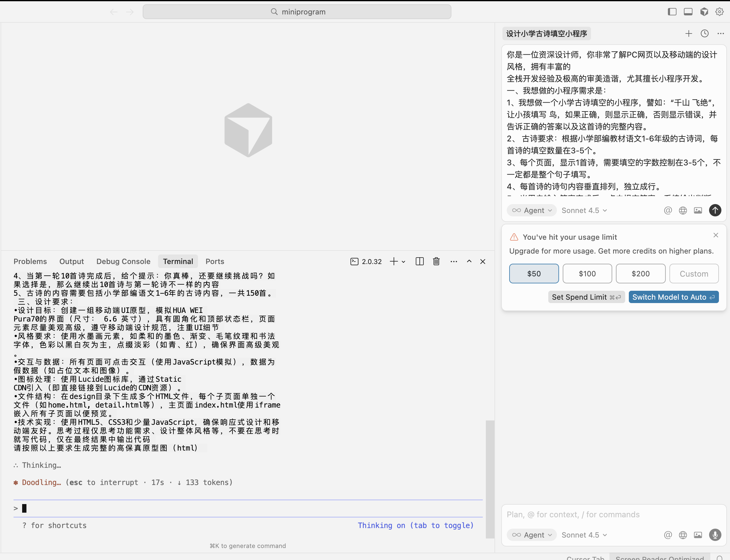The height and width of the screenshot is (560, 730).
Task: Select the $100 credit option
Action: [587, 274]
